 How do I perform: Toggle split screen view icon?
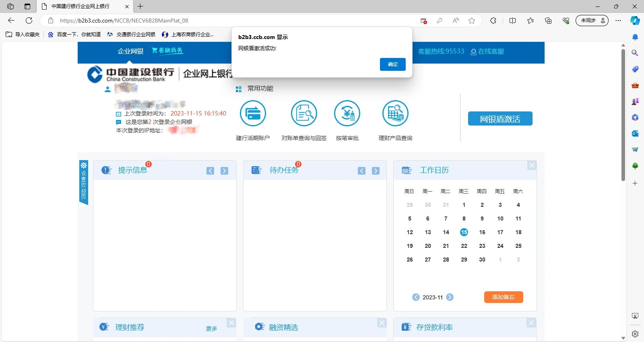click(512, 21)
